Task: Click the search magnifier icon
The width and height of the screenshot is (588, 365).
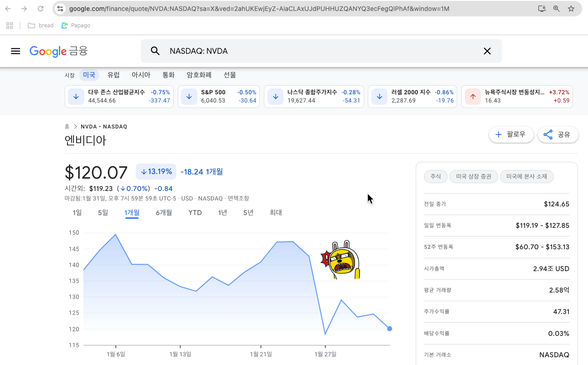Action: [x=155, y=51]
